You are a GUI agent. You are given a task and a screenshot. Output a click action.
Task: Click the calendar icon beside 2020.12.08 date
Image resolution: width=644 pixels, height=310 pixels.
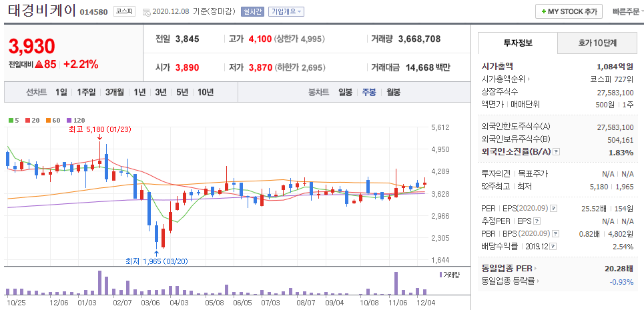pyautogui.click(x=146, y=12)
